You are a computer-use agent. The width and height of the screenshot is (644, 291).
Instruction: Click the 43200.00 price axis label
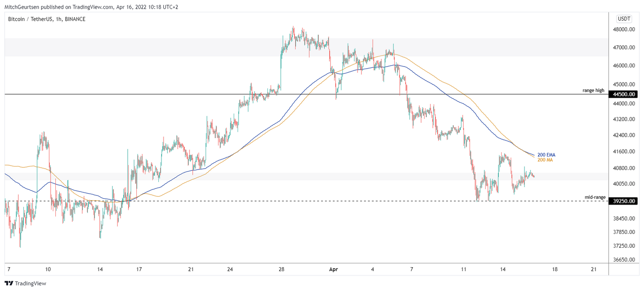625,119
